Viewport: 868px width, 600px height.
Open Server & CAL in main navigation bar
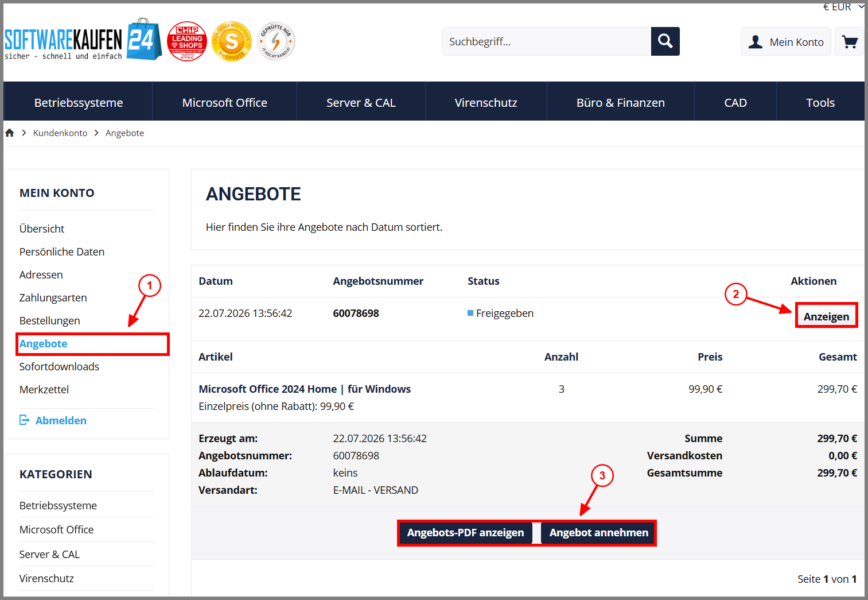point(361,103)
